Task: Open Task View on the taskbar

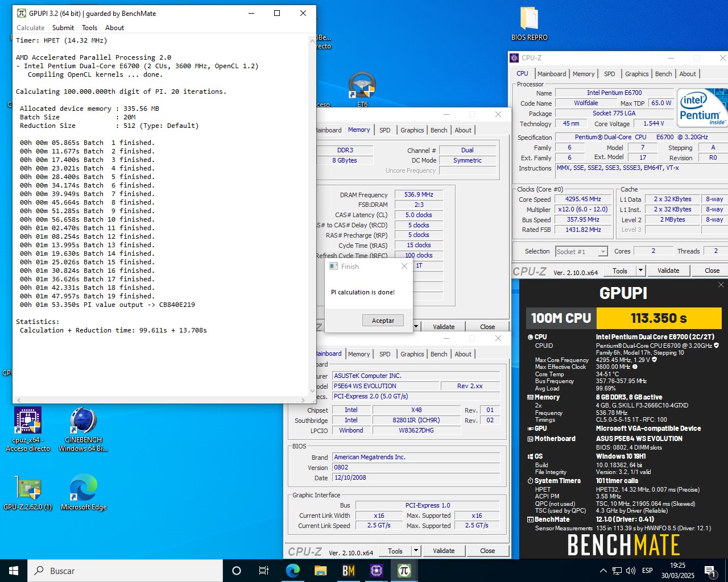Action: 264,571
